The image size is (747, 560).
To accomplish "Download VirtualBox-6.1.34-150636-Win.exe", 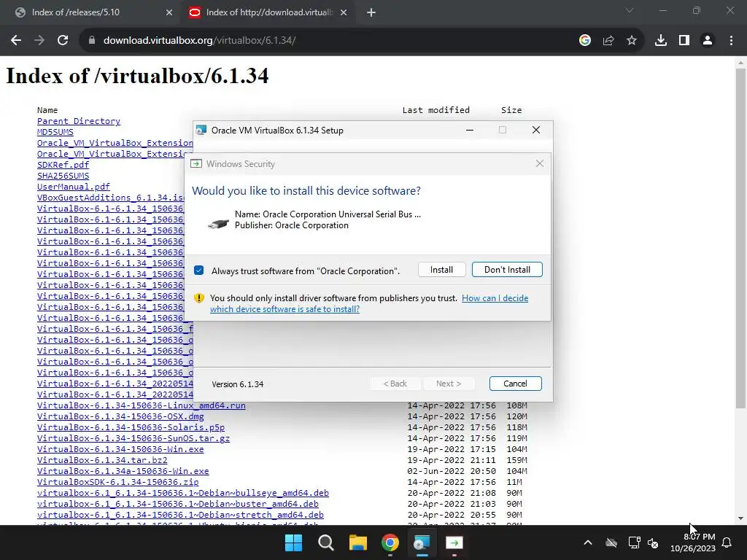I will tap(120, 449).
